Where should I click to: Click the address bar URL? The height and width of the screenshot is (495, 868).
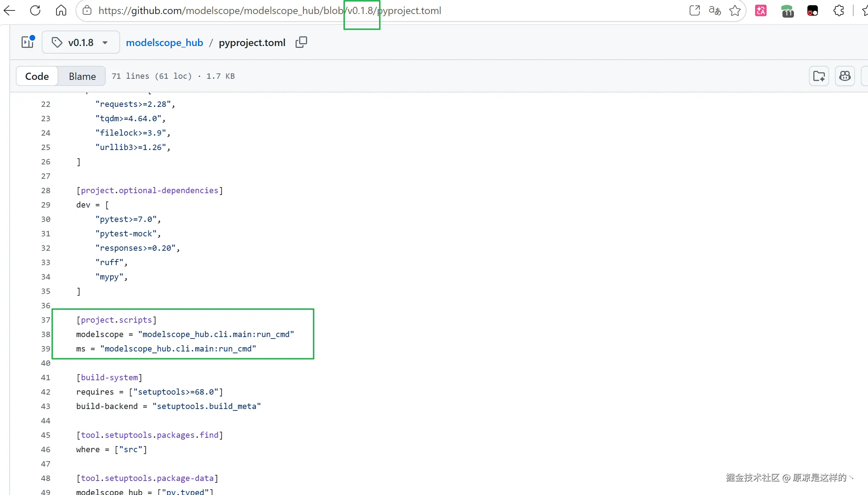270,10
